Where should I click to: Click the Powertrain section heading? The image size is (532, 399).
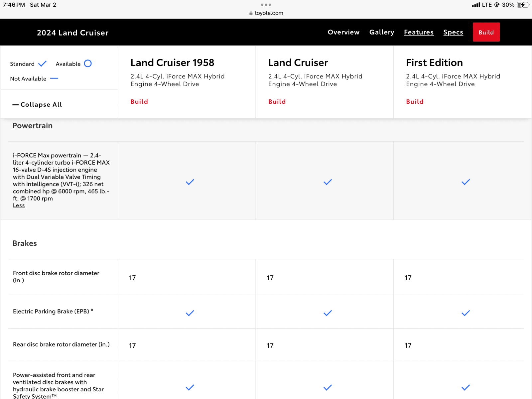(x=33, y=126)
